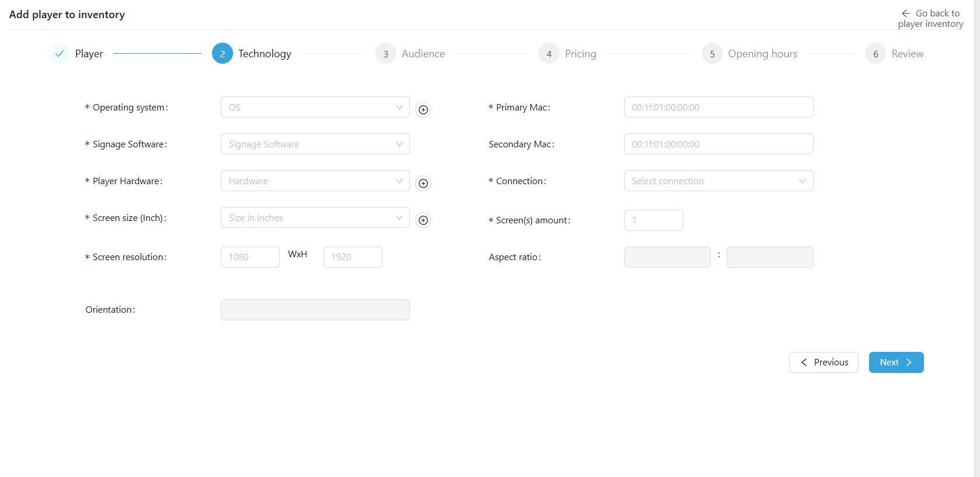
Task: Focus the Primary Mac input field
Action: [718, 108]
